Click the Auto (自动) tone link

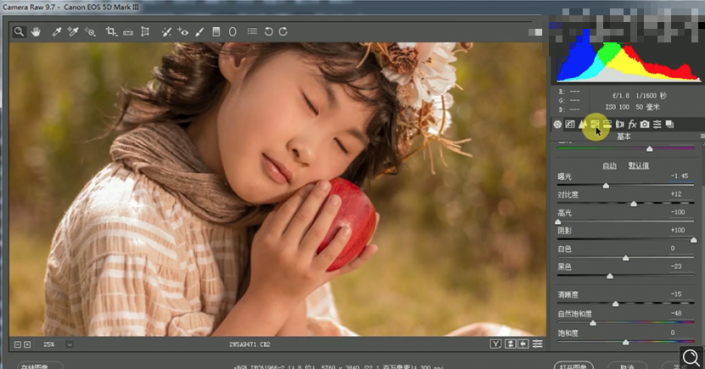pos(609,166)
